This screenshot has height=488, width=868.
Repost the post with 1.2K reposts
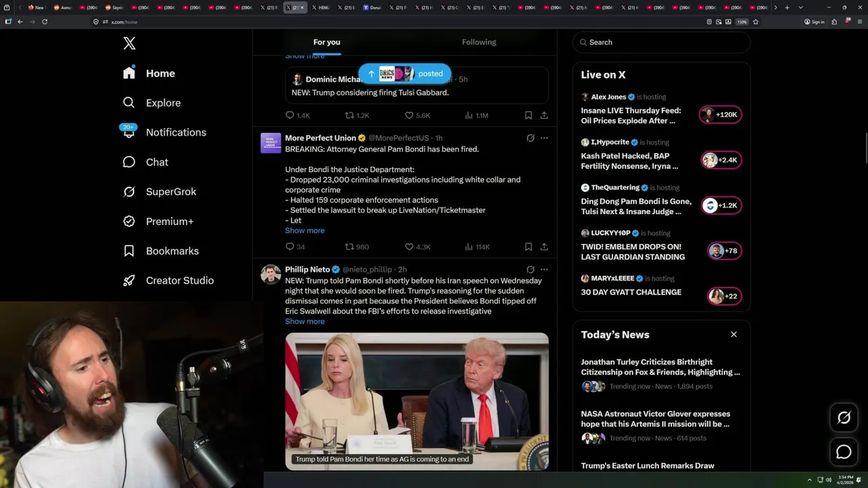(x=357, y=115)
